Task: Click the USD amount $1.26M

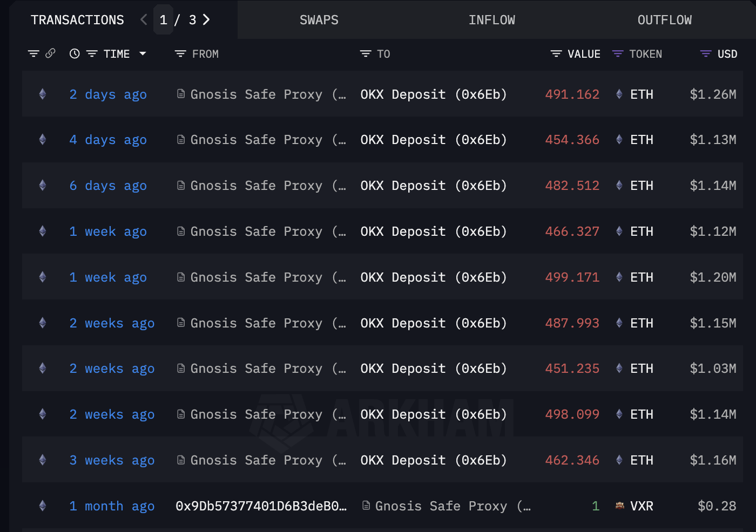Action: [713, 94]
